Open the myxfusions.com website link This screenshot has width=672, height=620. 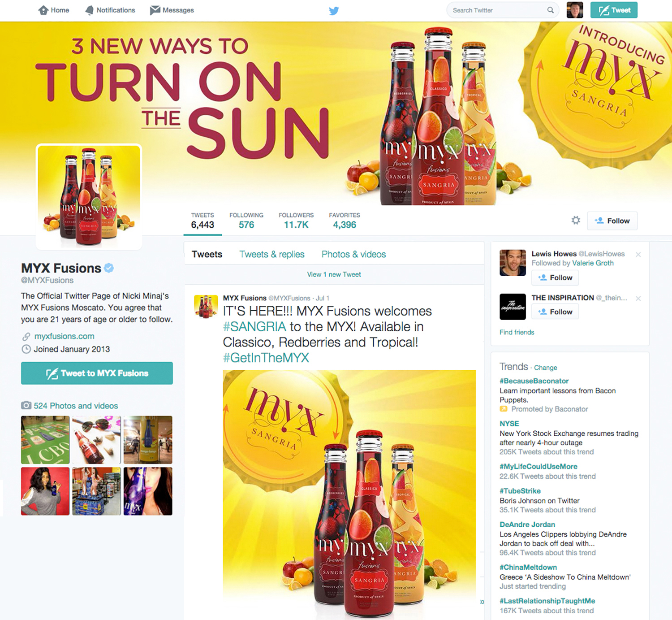65,336
